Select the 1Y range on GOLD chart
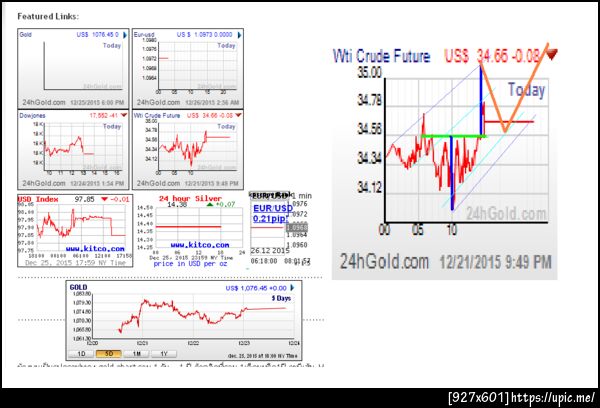 tap(164, 354)
